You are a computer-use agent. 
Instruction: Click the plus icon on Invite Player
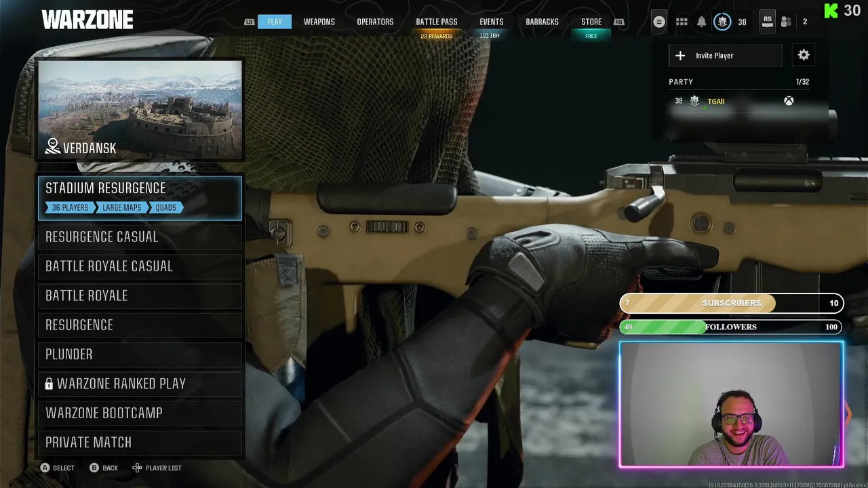point(680,56)
